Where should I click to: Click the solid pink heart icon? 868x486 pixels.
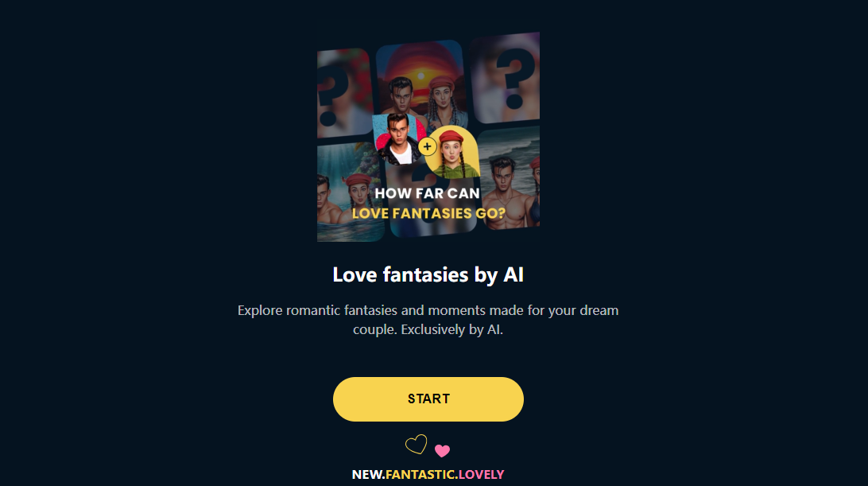[x=442, y=450]
